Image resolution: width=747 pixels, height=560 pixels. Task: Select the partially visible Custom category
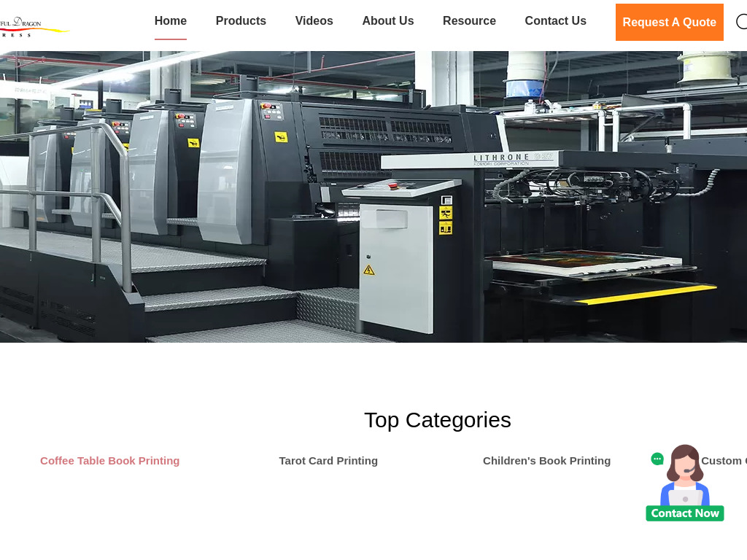[724, 461]
